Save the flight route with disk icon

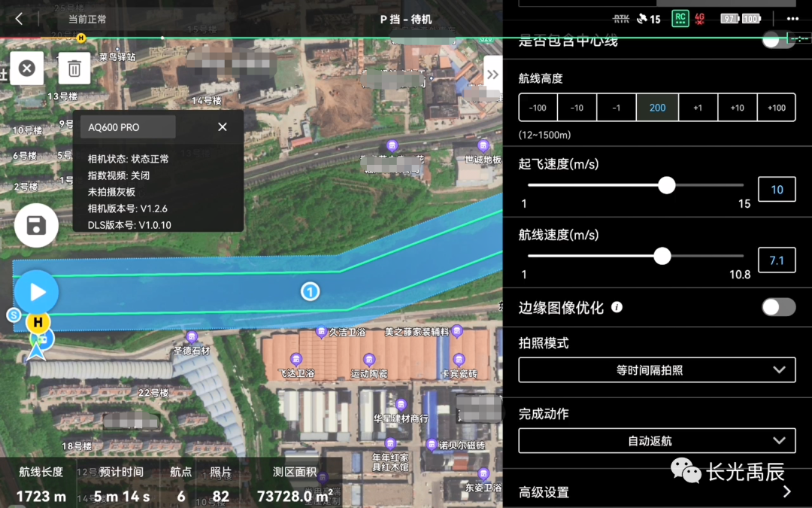click(x=36, y=226)
